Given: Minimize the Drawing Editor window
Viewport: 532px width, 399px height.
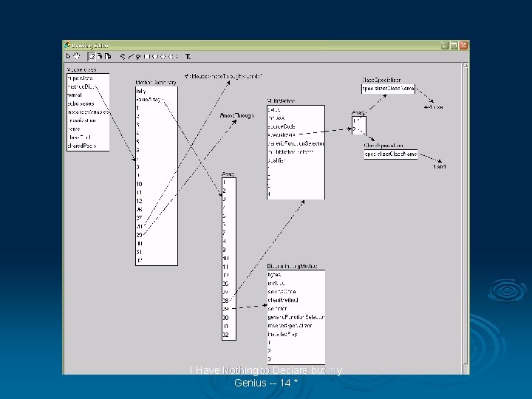Looking at the screenshot, I should point(445,45).
